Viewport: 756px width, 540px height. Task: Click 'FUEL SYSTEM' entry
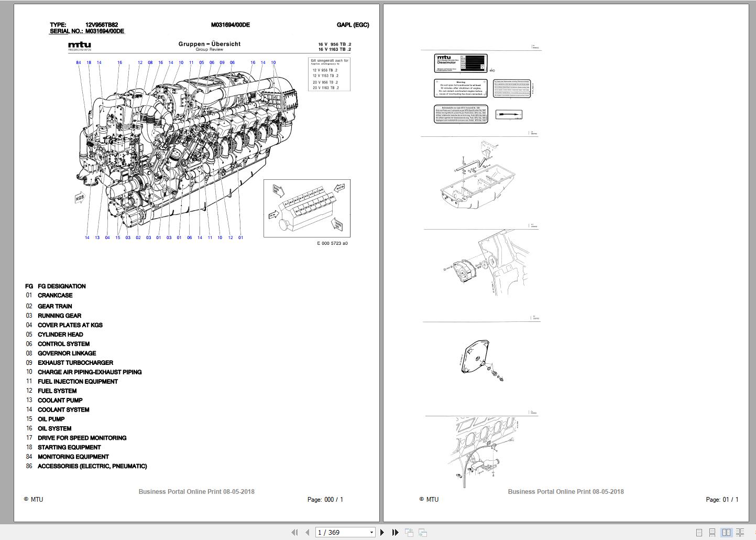[x=57, y=391]
